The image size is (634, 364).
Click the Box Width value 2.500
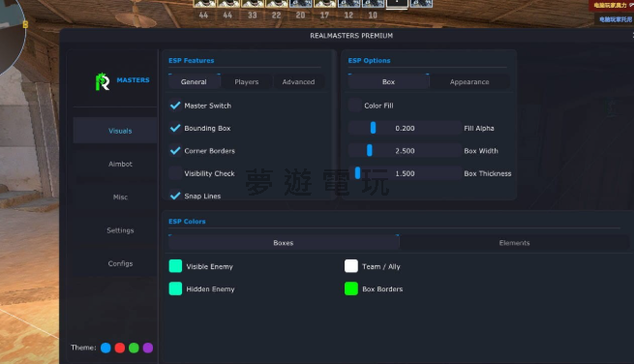(405, 151)
